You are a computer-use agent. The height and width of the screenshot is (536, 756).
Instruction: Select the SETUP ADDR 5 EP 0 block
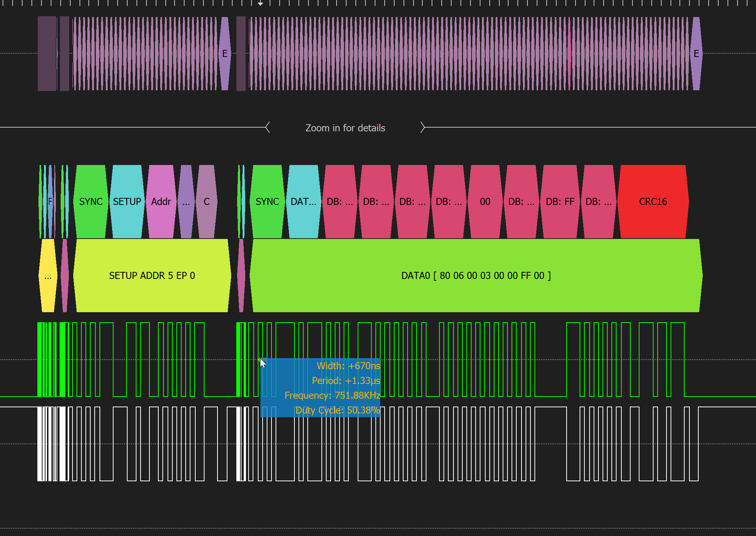tap(152, 276)
